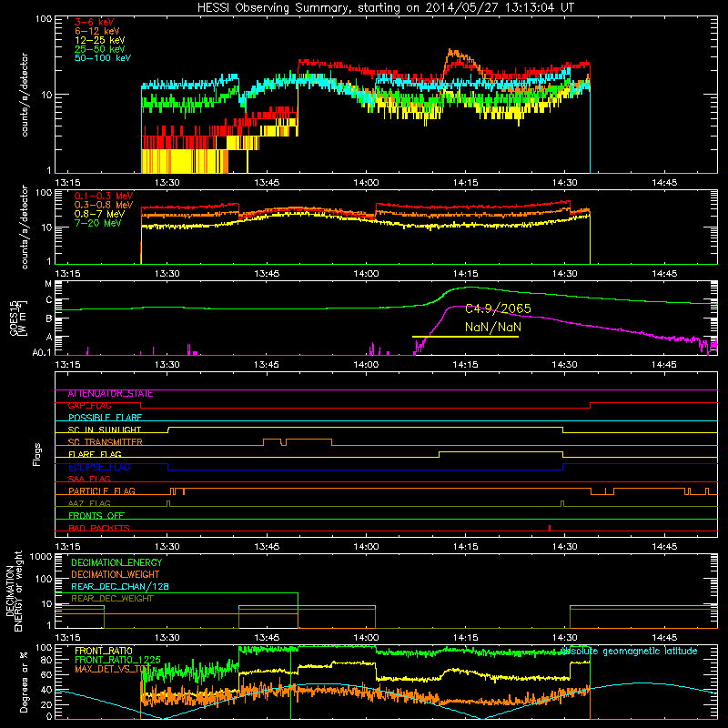Click the REAR_DEC_WEIGHT legend label
This screenshot has width=728, height=728.
tap(112, 599)
